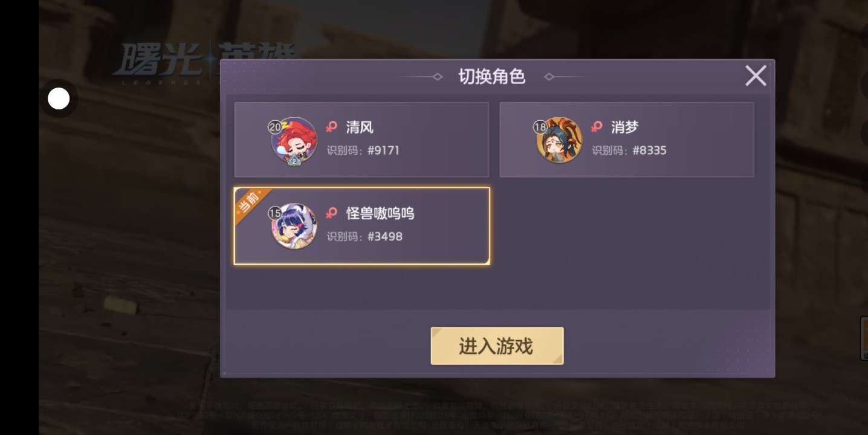
Task: Click the 切换角色 dialog title
Action: click(x=491, y=77)
